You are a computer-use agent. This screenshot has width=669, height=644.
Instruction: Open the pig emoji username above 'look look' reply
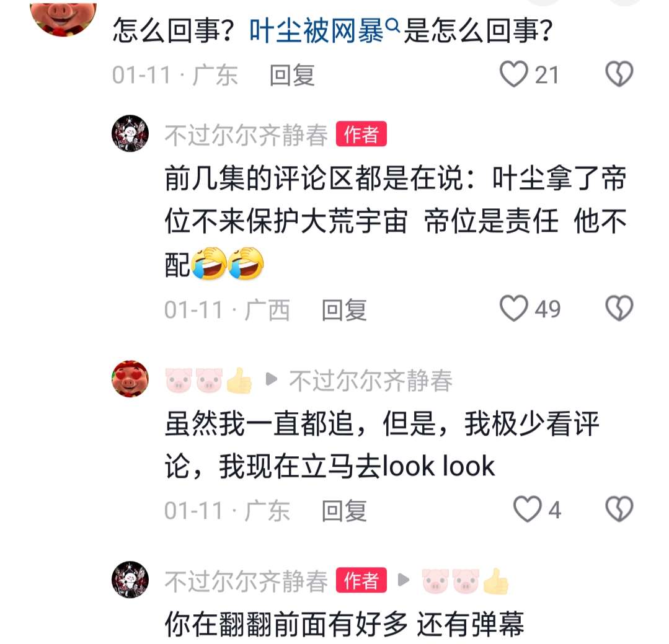pos(208,379)
